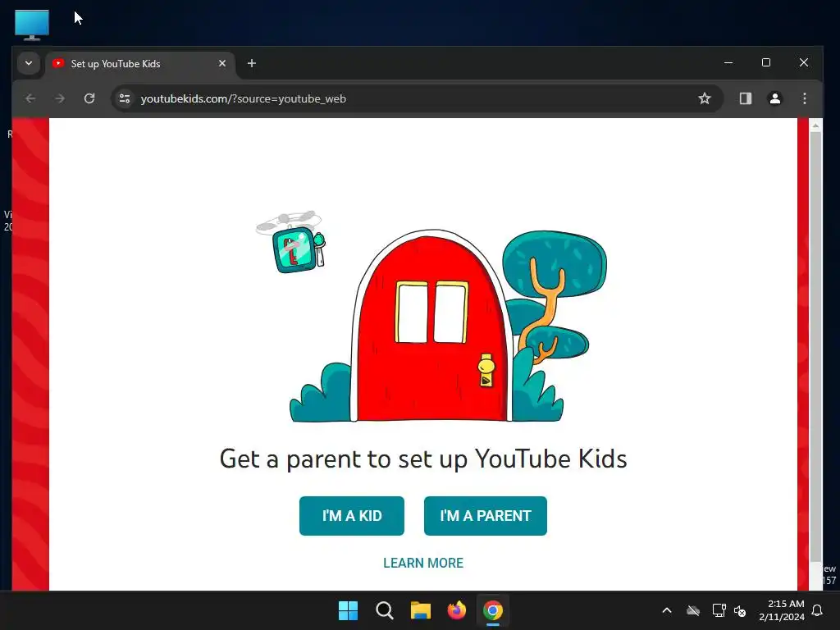Screen dimensions: 840x630
Task: Bookmark this page with the star icon
Action: pyautogui.click(x=705, y=98)
